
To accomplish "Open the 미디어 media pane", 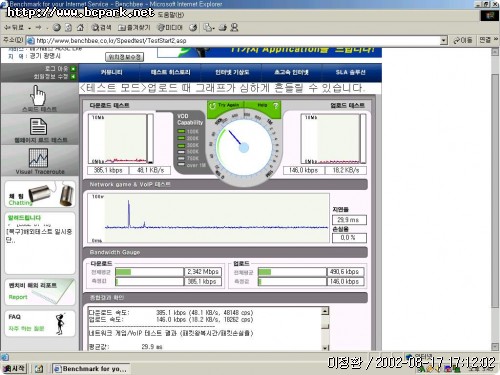I will 170,28.
